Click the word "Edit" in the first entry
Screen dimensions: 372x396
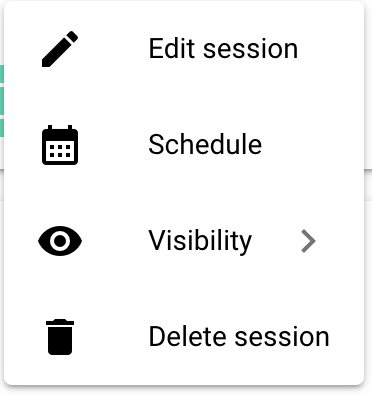pos(171,49)
